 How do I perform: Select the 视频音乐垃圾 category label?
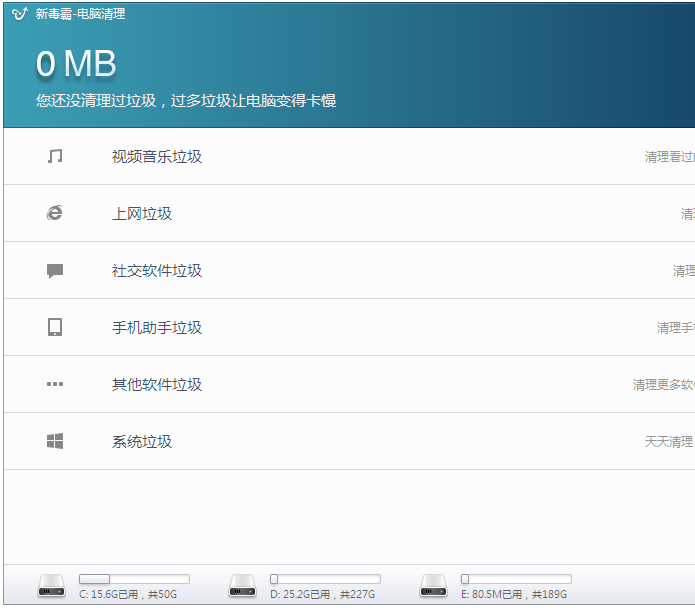tap(157, 156)
